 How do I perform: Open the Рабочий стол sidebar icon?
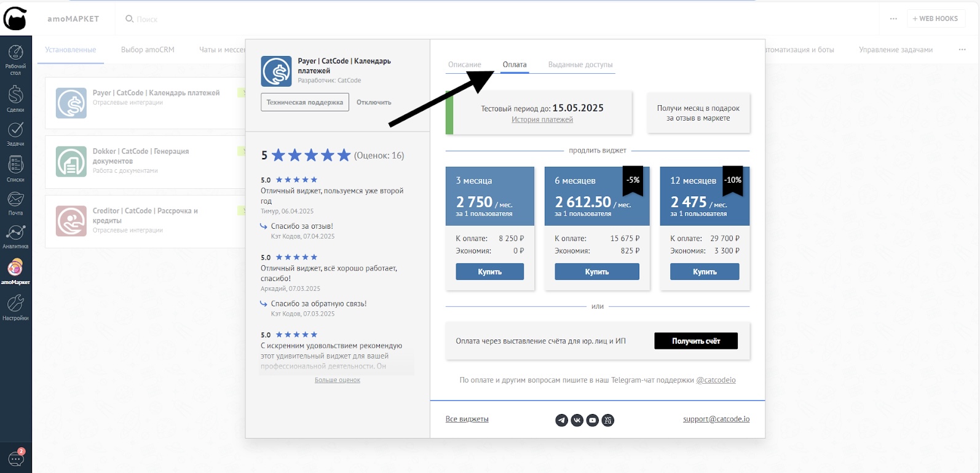15,59
